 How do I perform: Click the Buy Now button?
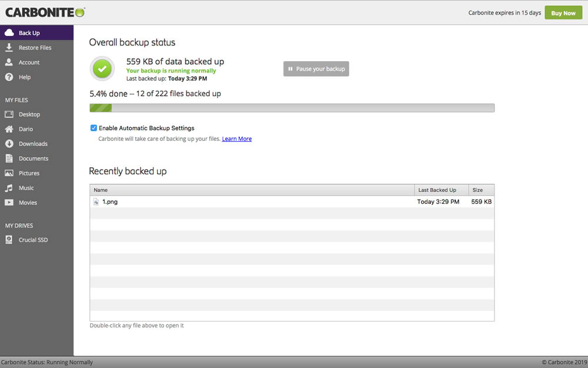pos(563,13)
